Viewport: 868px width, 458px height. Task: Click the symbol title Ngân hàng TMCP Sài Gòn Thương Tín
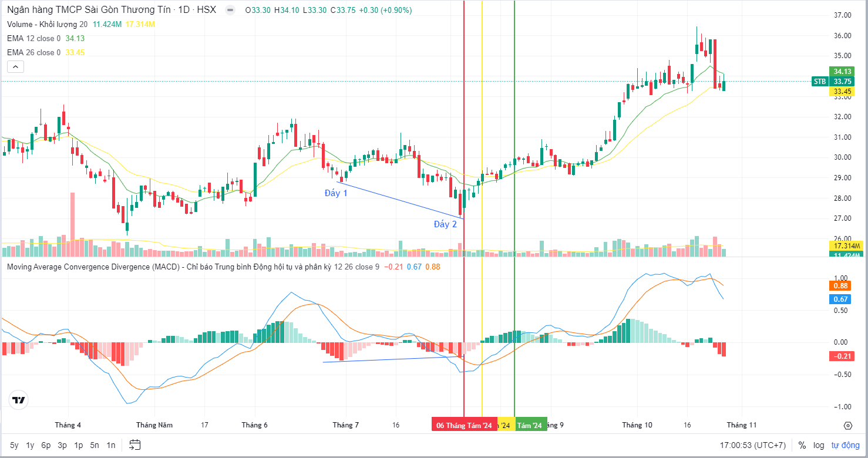(x=89, y=10)
